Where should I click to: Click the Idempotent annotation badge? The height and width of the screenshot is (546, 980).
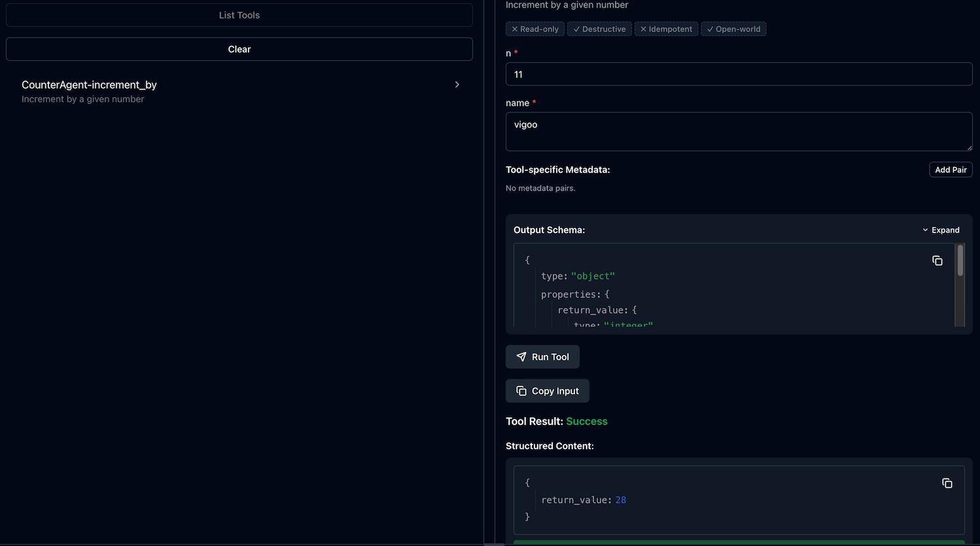(666, 29)
